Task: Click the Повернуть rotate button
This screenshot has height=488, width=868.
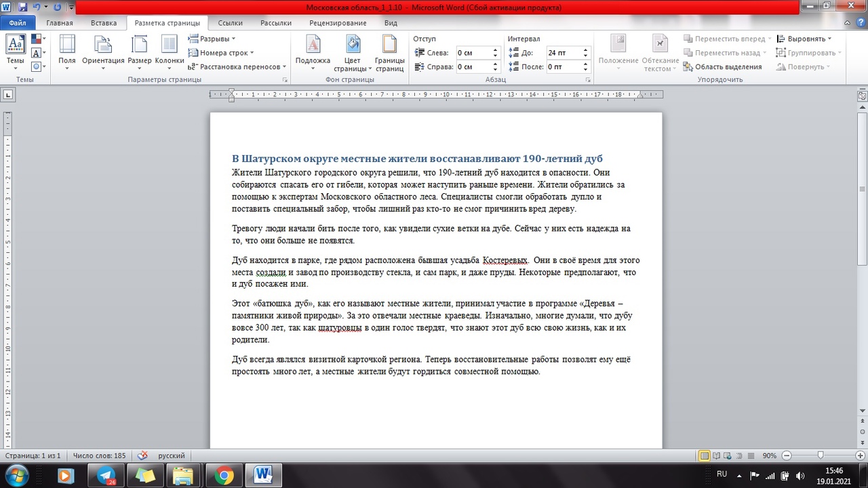Action: (x=804, y=66)
